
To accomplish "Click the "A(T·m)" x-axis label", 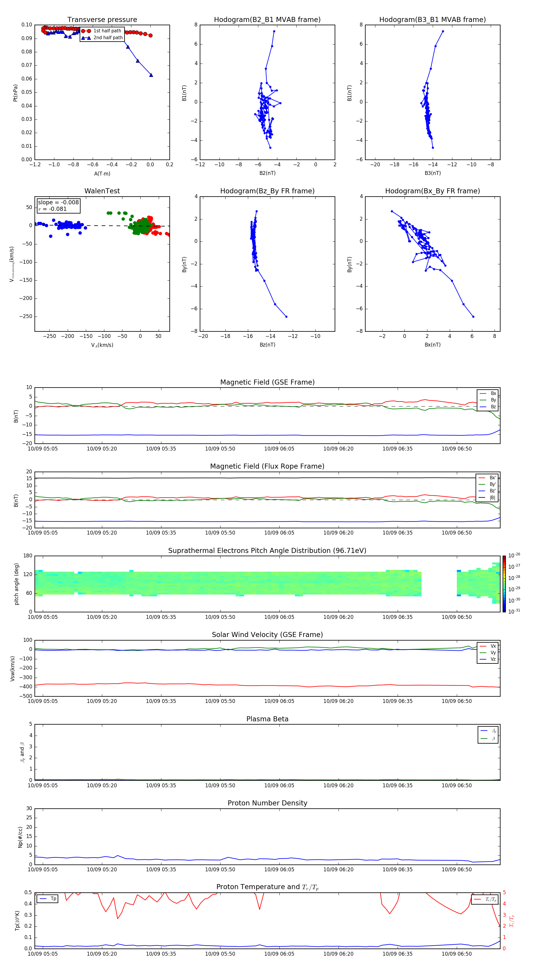I will [102, 173].
